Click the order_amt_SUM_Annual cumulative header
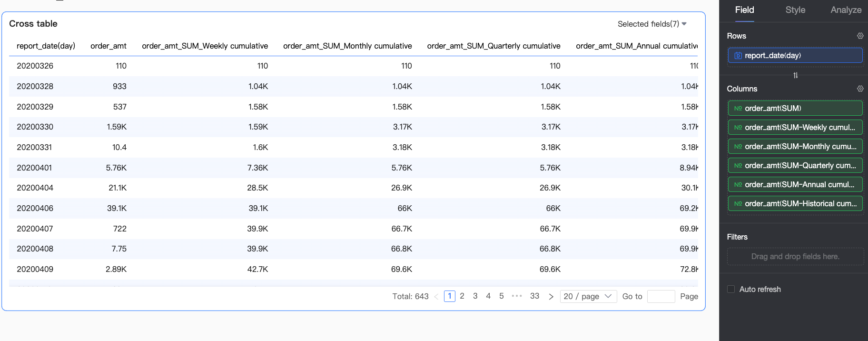The height and width of the screenshot is (341, 868). pyautogui.click(x=637, y=46)
